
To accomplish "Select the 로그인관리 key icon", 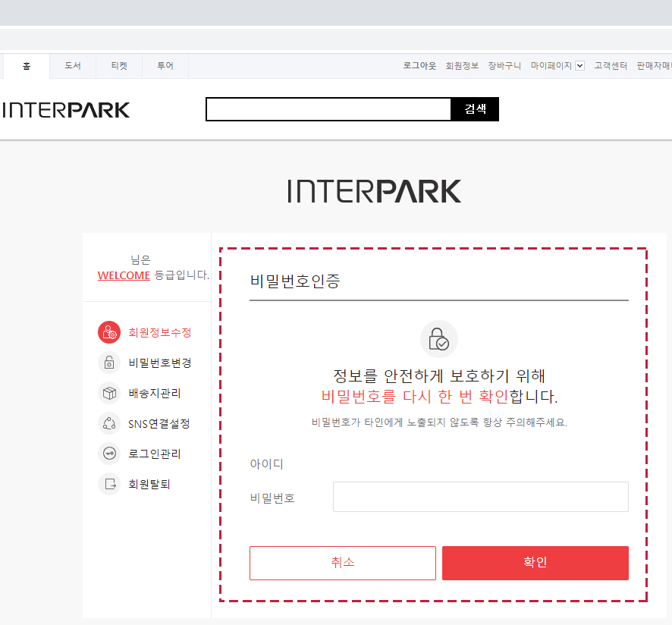I will 109,454.
